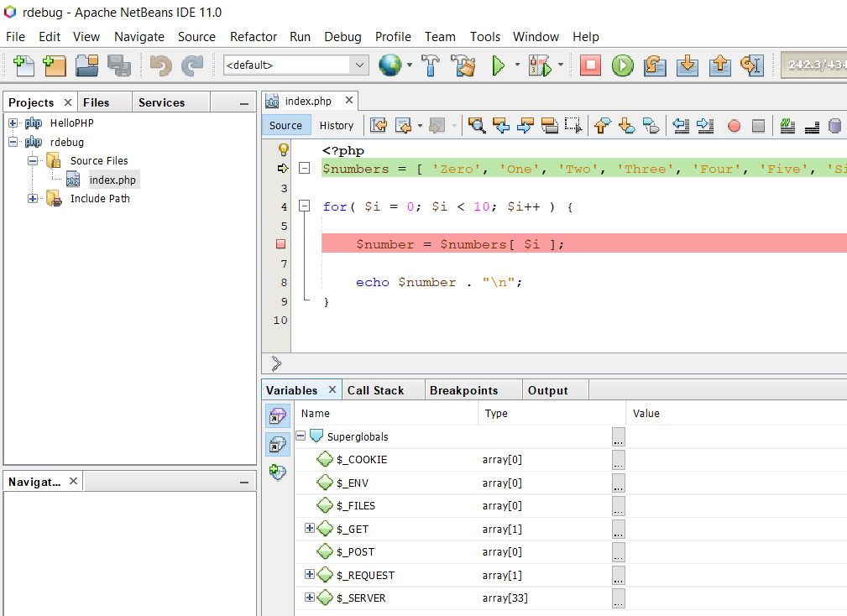This screenshot has height=616, width=847.
Task: Click the Step Over debugger icon
Action: [655, 65]
